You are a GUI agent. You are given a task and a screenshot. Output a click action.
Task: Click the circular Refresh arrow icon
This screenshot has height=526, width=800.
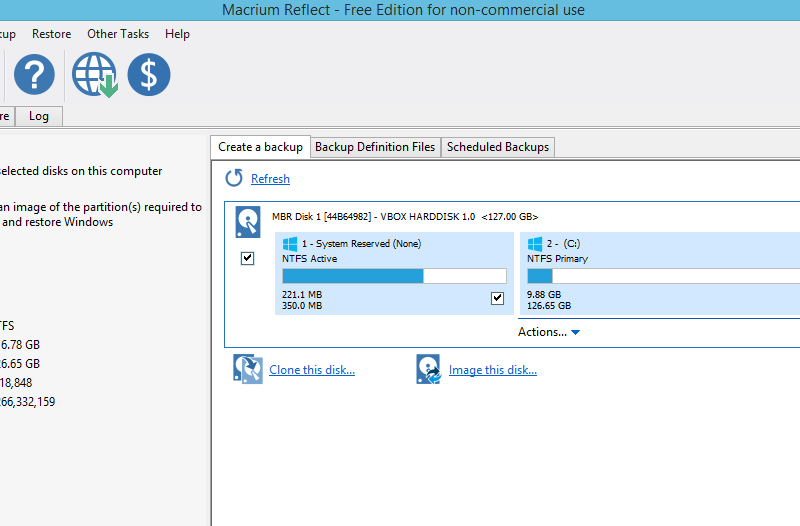coord(234,178)
